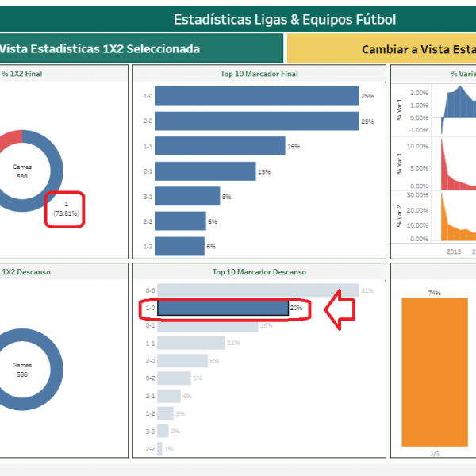This screenshot has width=476, height=476.
Task: Select the 1-0 bar in Marcador Final
Action: 257,96
